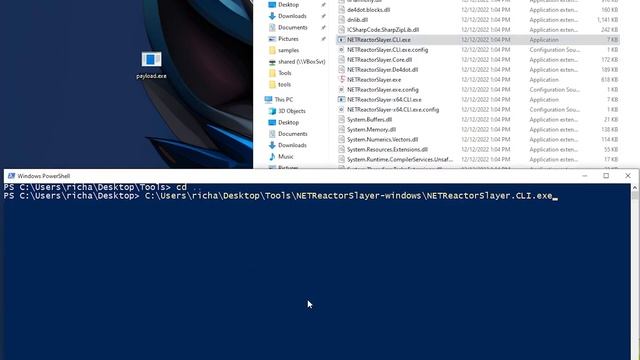Screen dimensions: 640x360
Task: Click the 3D Objects cube icon
Action: (272, 111)
